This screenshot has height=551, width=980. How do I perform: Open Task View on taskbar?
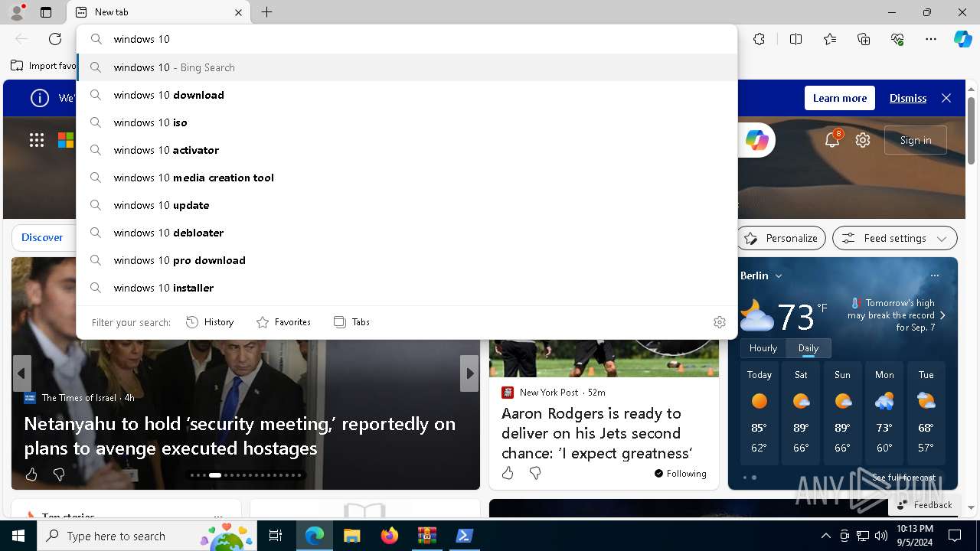[x=276, y=536]
